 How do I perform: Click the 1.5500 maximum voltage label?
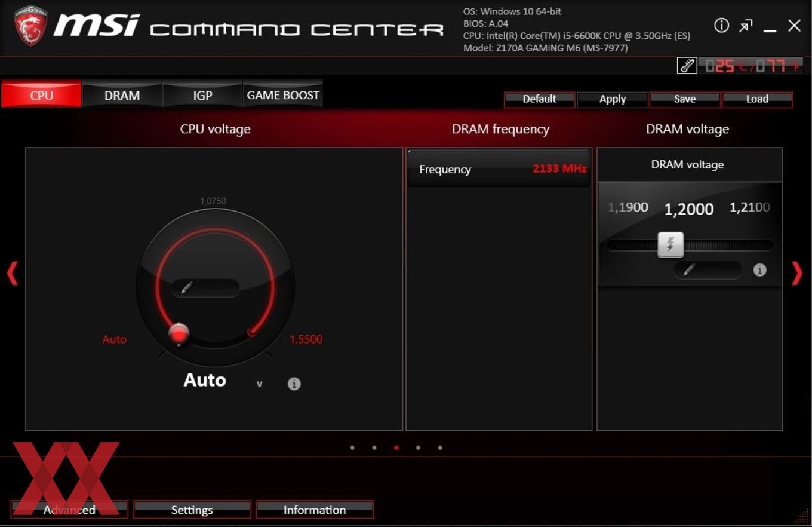[x=306, y=339]
